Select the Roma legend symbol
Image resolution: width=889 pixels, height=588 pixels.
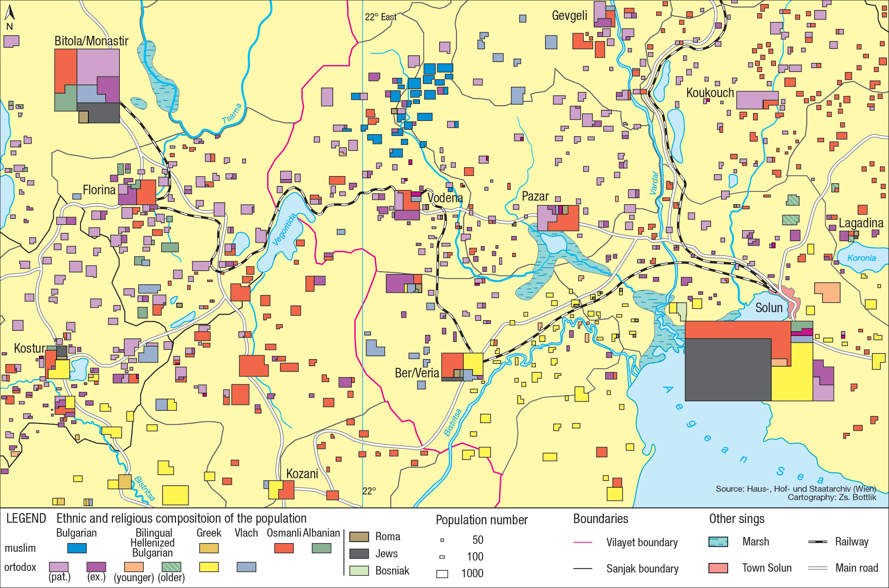(x=359, y=536)
